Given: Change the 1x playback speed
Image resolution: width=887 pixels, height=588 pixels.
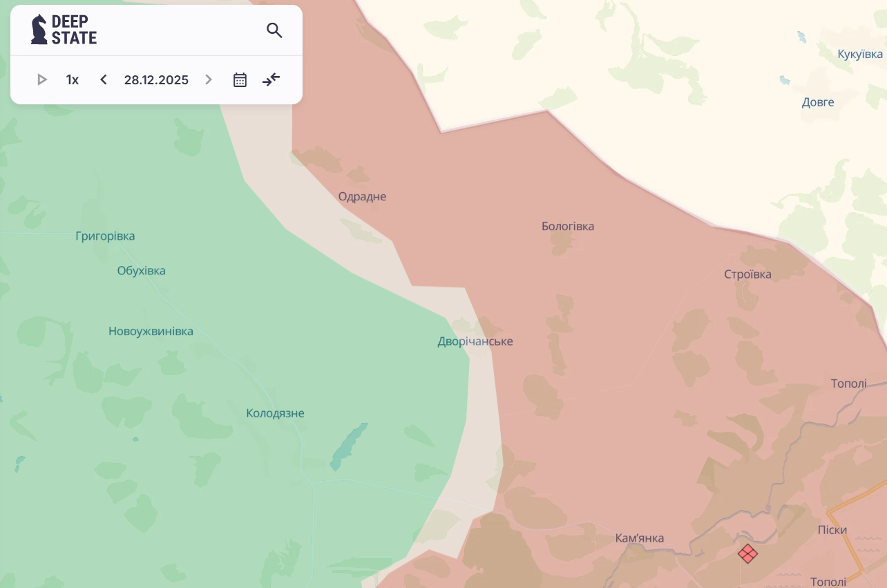Looking at the screenshot, I should pos(73,79).
